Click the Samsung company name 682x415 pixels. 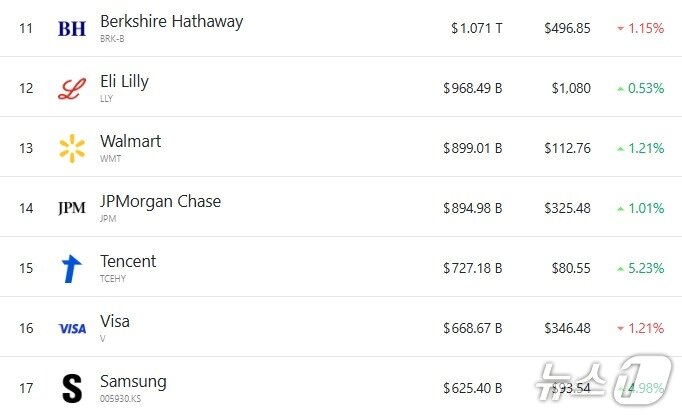133,381
